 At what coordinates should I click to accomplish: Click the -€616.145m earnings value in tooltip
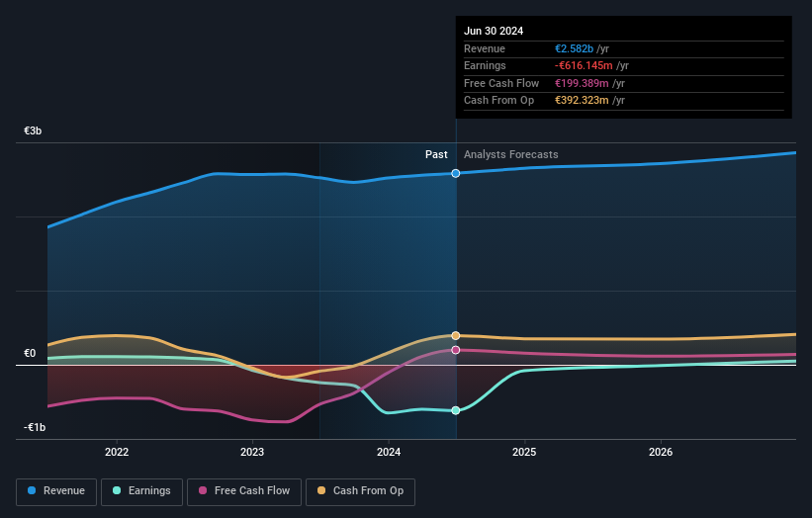pos(584,65)
